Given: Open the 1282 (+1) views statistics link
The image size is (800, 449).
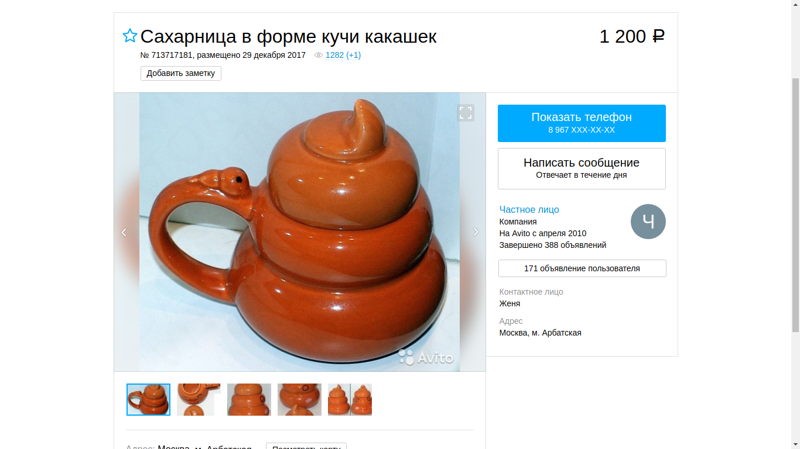Looking at the screenshot, I should [x=343, y=55].
